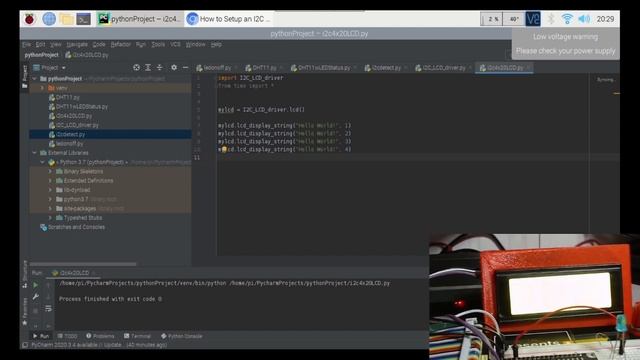The image size is (640, 360).
Task: Rerun the script with the green play icon
Action: point(36,285)
